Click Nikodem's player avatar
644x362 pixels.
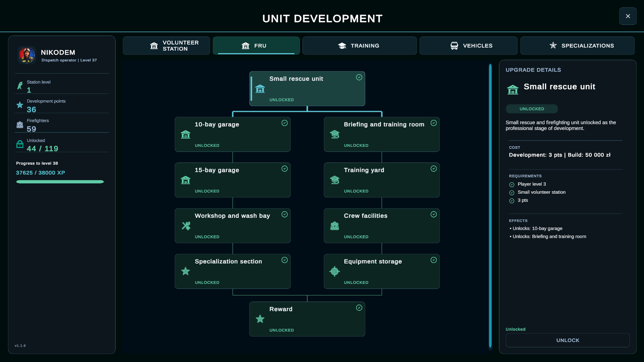[27, 55]
